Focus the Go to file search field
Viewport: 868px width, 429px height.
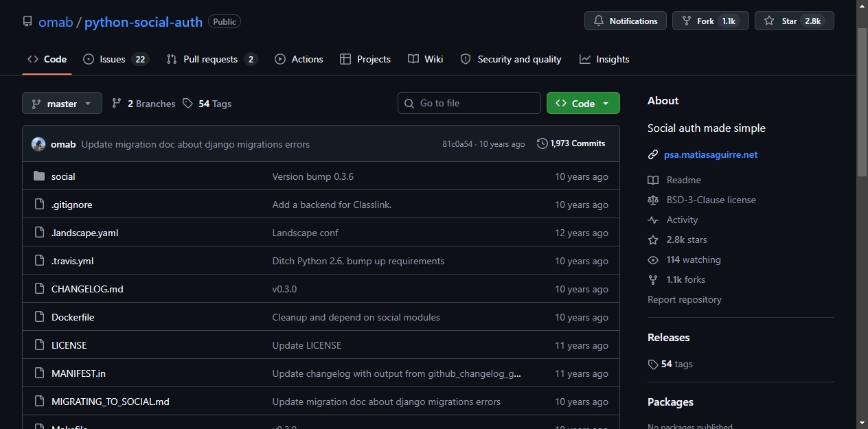click(469, 103)
